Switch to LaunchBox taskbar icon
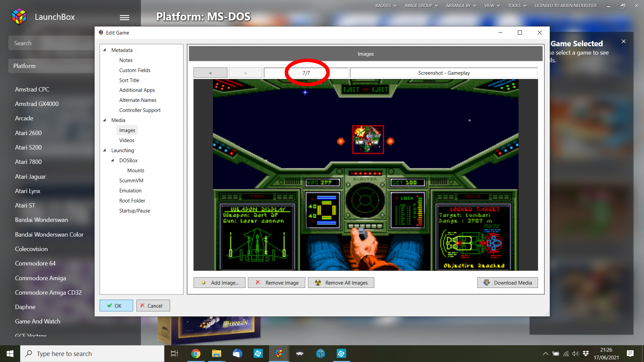Screen dimensions: 644x362 (x=279, y=354)
